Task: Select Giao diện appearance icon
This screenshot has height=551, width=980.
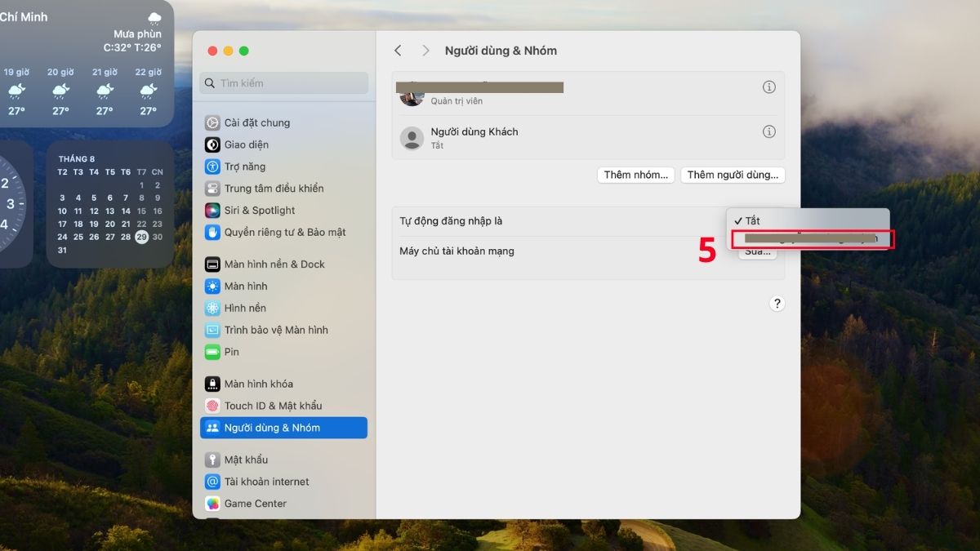Action: pyautogui.click(x=212, y=144)
